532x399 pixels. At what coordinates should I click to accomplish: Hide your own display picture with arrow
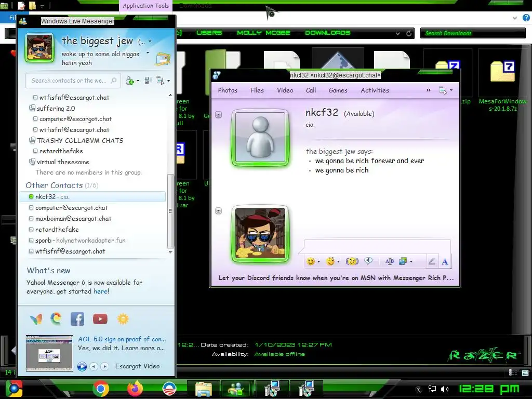219,211
